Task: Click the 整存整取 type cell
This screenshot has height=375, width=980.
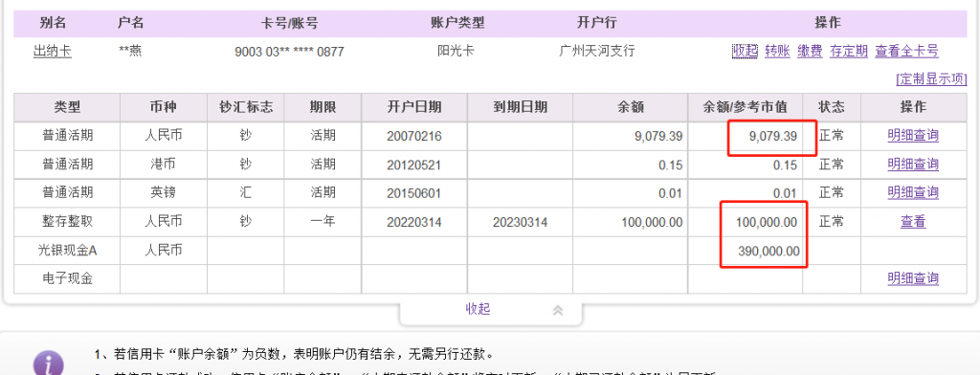Action: [68, 221]
